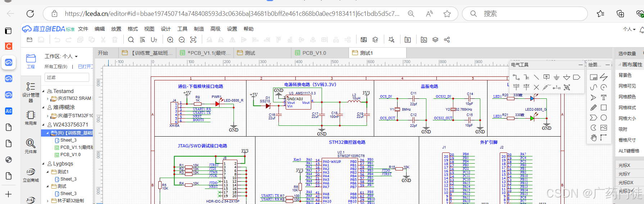Select the Bezier curve drawing tool
Screen dimensions: 644x204
[594, 87]
